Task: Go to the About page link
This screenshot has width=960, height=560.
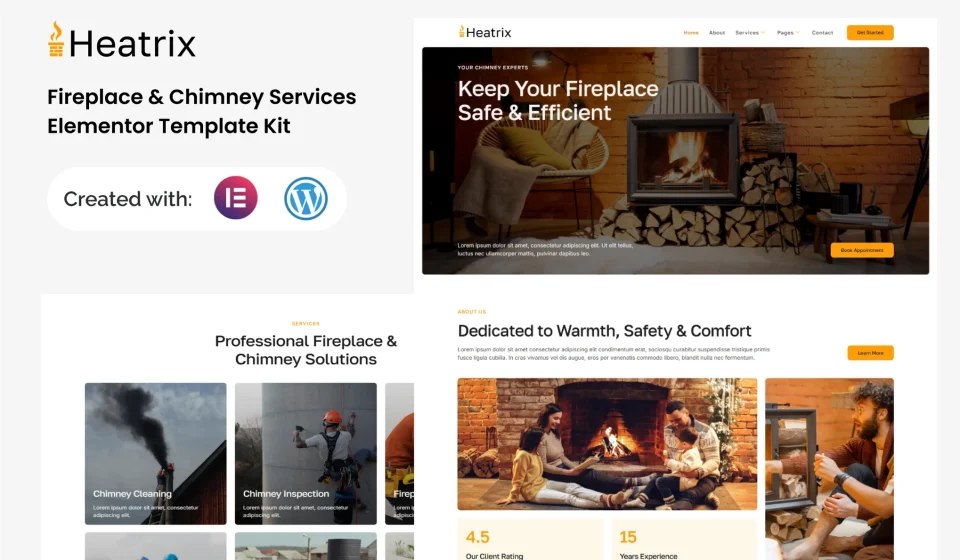Action: coord(717,33)
